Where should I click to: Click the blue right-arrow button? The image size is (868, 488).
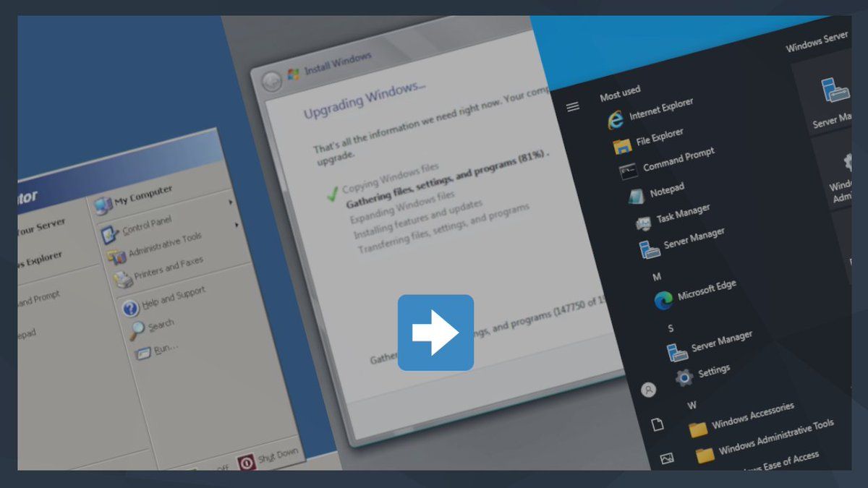(x=435, y=333)
